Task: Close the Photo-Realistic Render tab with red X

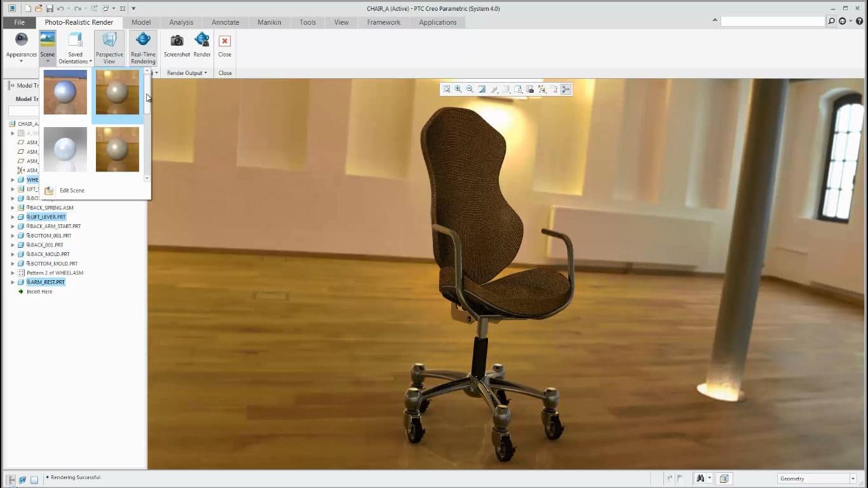Action: pos(224,41)
